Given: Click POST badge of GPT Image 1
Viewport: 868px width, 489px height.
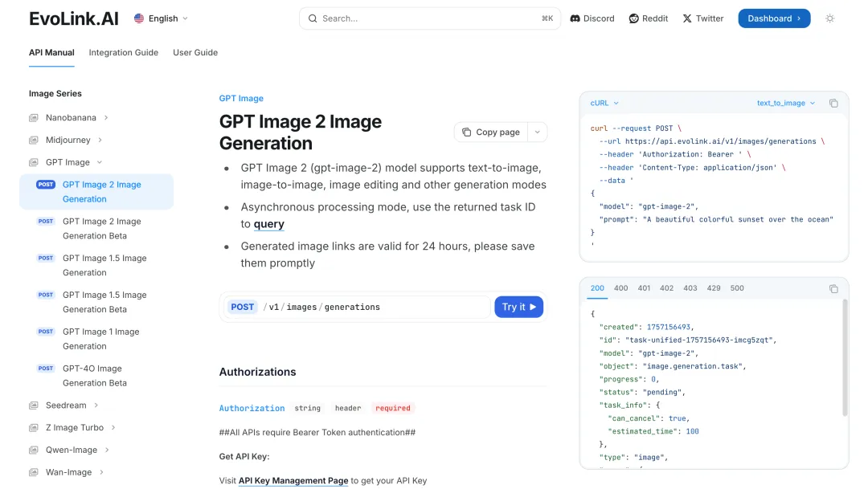Looking at the screenshot, I should pyautogui.click(x=46, y=332).
